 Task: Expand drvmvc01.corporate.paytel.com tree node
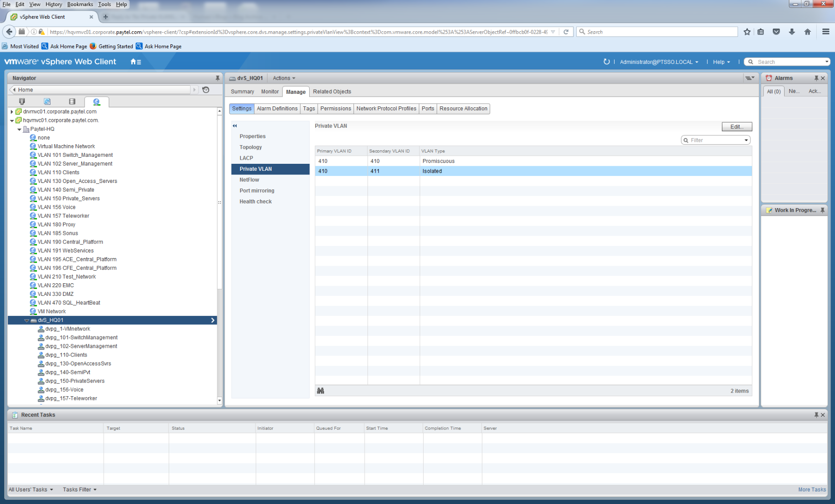(x=12, y=112)
